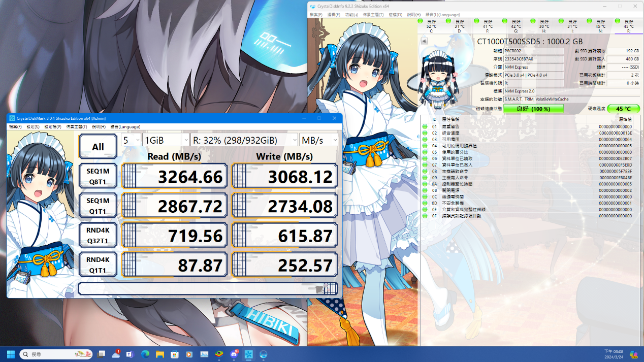Image resolution: width=644 pixels, height=362 pixels.
Task: Open the R: 32% drive selection dropdown
Action: tap(244, 140)
